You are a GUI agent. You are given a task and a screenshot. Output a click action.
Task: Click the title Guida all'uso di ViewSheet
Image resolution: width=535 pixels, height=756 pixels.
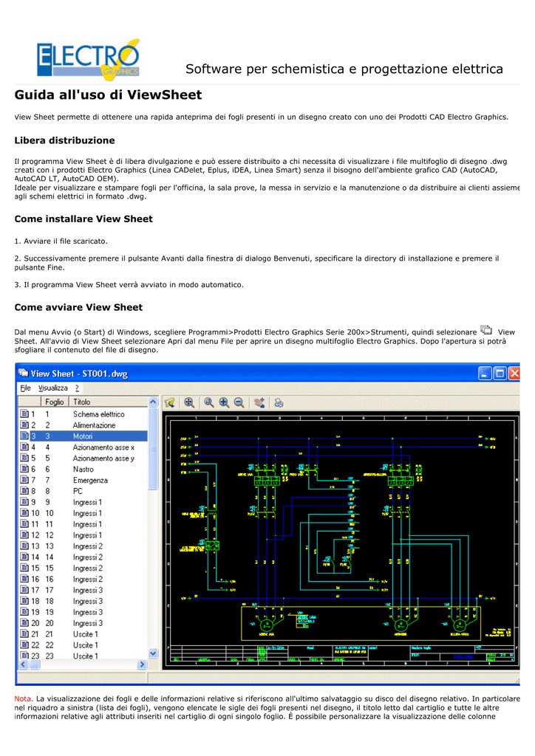pos(108,95)
